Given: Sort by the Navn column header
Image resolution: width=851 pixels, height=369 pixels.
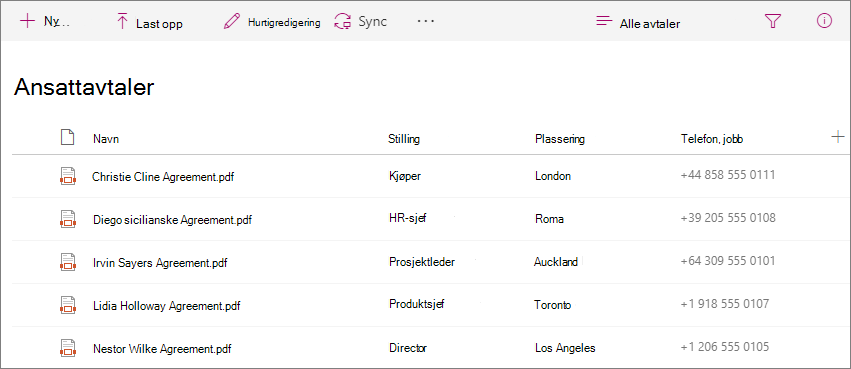Looking at the screenshot, I should tap(106, 139).
